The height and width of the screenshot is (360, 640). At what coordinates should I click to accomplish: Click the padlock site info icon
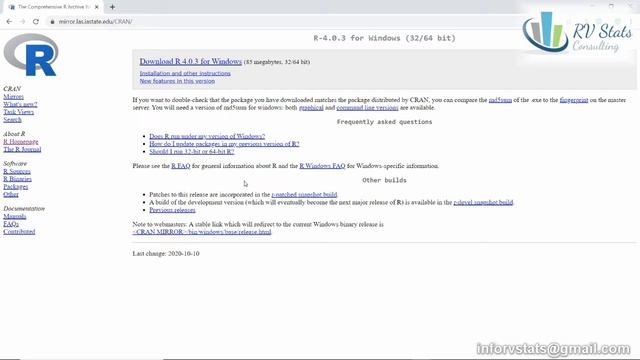coord(52,22)
